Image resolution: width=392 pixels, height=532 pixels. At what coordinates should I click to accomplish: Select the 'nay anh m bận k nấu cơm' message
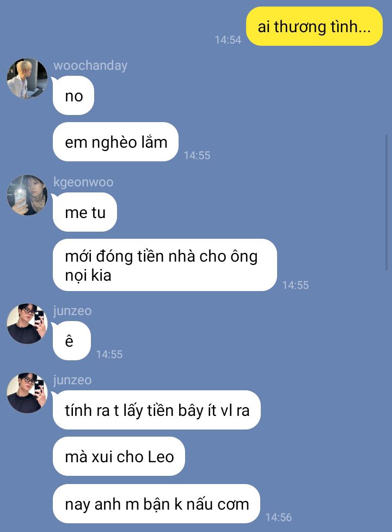pyautogui.click(x=157, y=504)
